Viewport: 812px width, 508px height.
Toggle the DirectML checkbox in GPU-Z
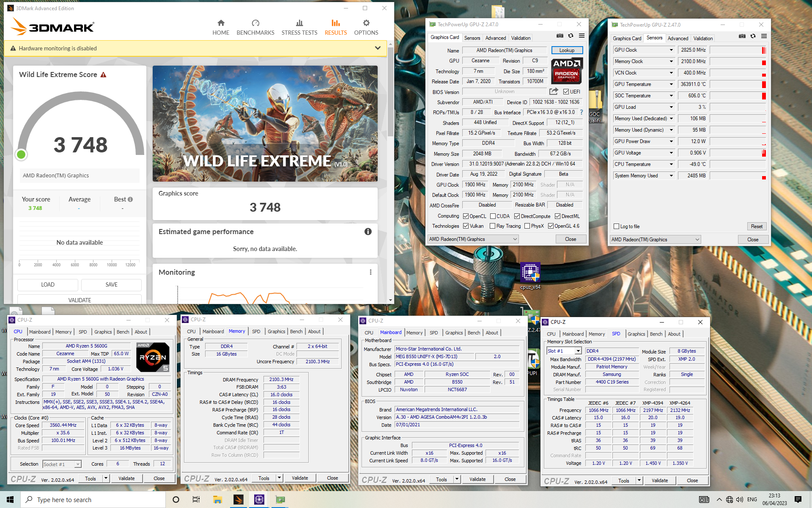point(557,216)
